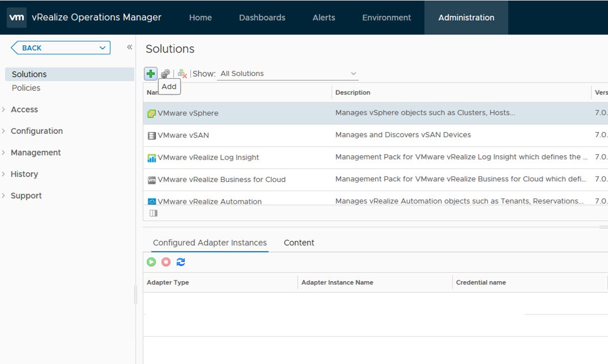Click the column chooser icon below solutions list

click(x=153, y=213)
